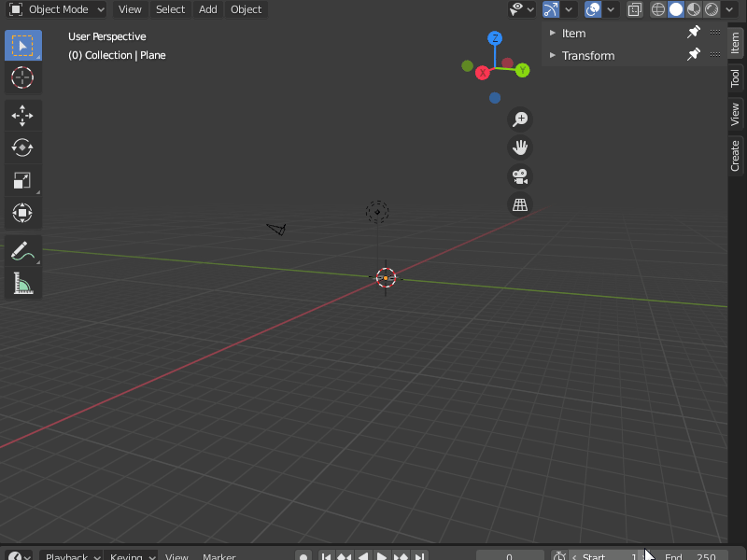Enable wireframe viewport shading
Viewport: 747px width, 560px height.
pos(659,9)
